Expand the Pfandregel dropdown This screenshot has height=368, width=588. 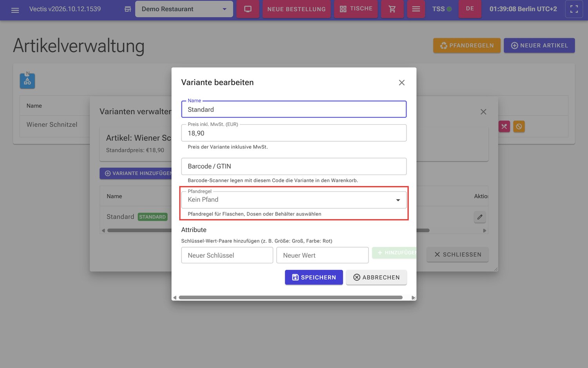coord(294,200)
